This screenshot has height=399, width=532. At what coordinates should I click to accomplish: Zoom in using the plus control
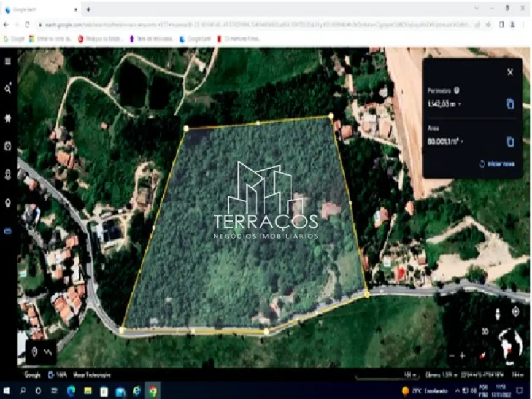462,355
